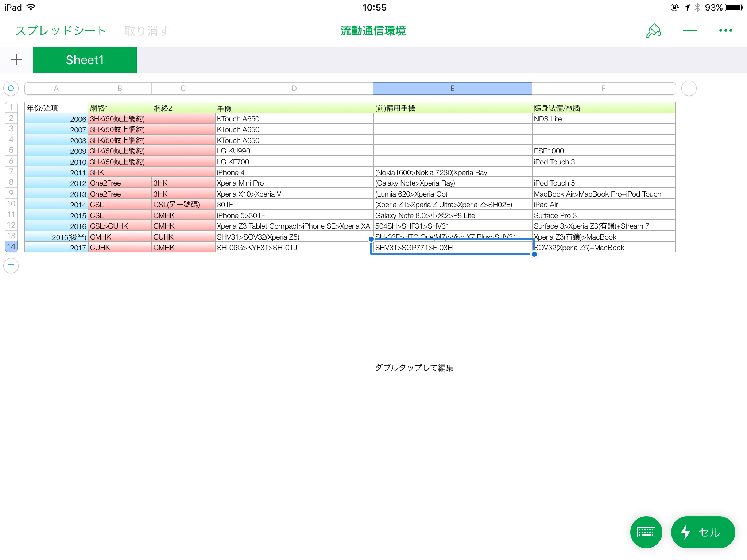The height and width of the screenshot is (560, 747).
Task: Select the 隨身裝備/電腦 header cell
Action: 604,108
